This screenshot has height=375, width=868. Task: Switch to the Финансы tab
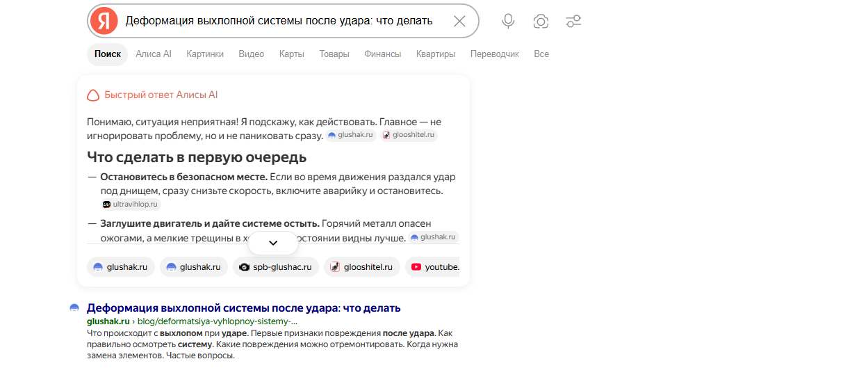click(x=383, y=54)
